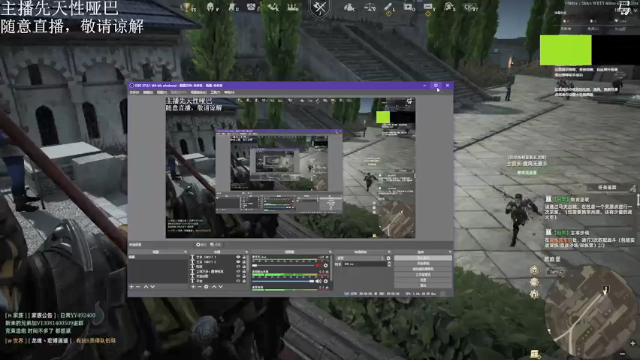
Task: Add a new scene in the Scenes panel
Action: [x=131, y=287]
